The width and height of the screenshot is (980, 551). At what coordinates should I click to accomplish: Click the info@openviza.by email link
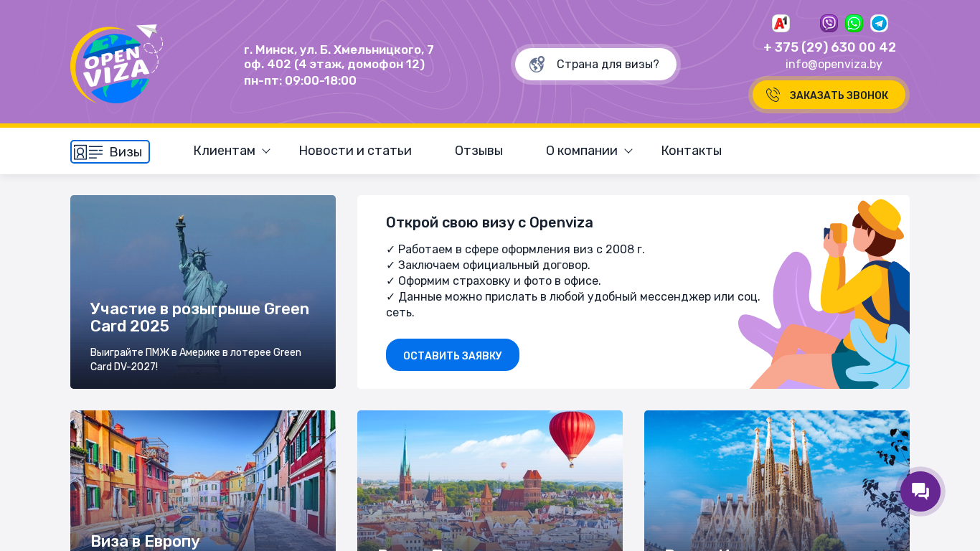pos(834,65)
